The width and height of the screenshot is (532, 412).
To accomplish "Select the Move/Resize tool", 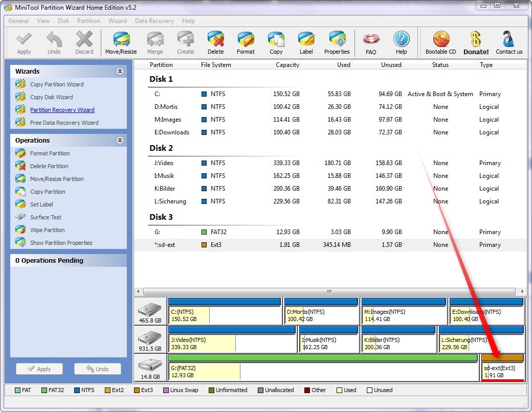I will (121, 43).
